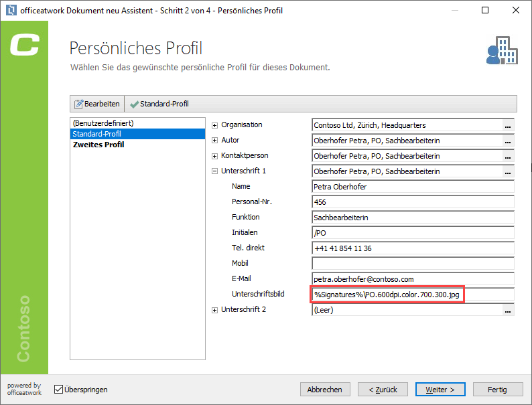
Task: Click the Initialen field showing /PO
Action: click(413, 233)
